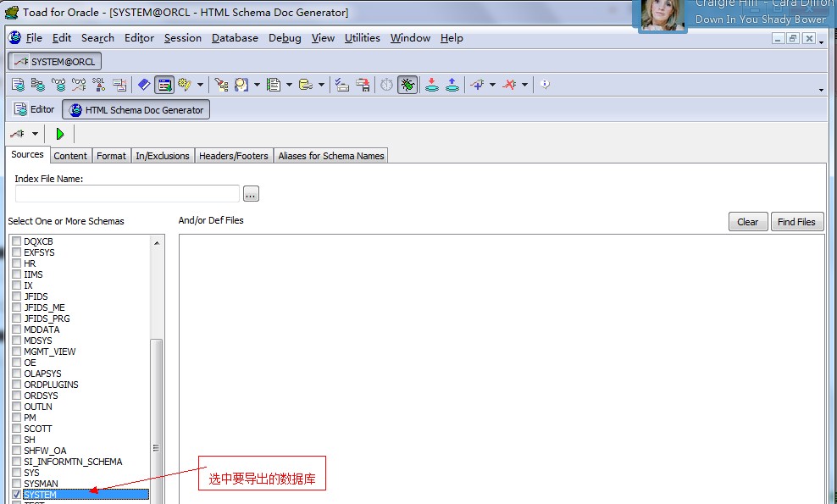Click the floppy disk with red arrow icon
The image size is (837, 504).
(x=363, y=85)
